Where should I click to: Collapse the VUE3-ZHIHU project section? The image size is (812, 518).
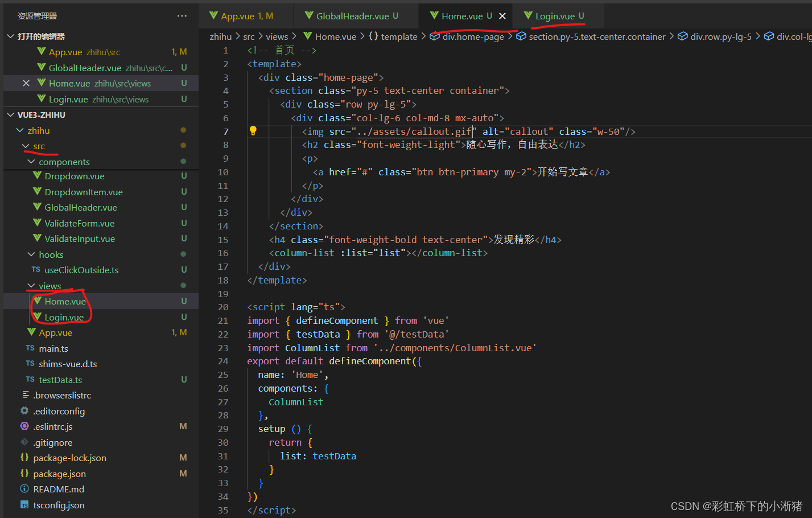[10, 115]
